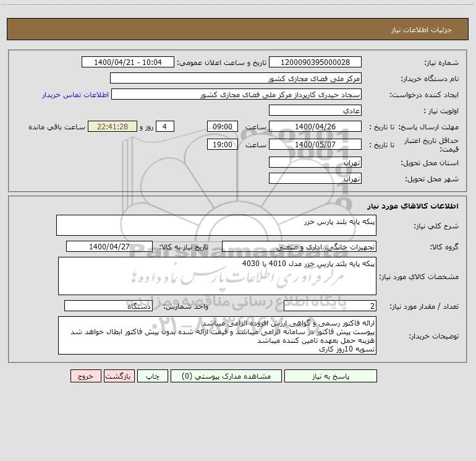Click delivery city field 'تهران'
This screenshot has width=476, height=461.
pyautogui.click(x=315, y=178)
